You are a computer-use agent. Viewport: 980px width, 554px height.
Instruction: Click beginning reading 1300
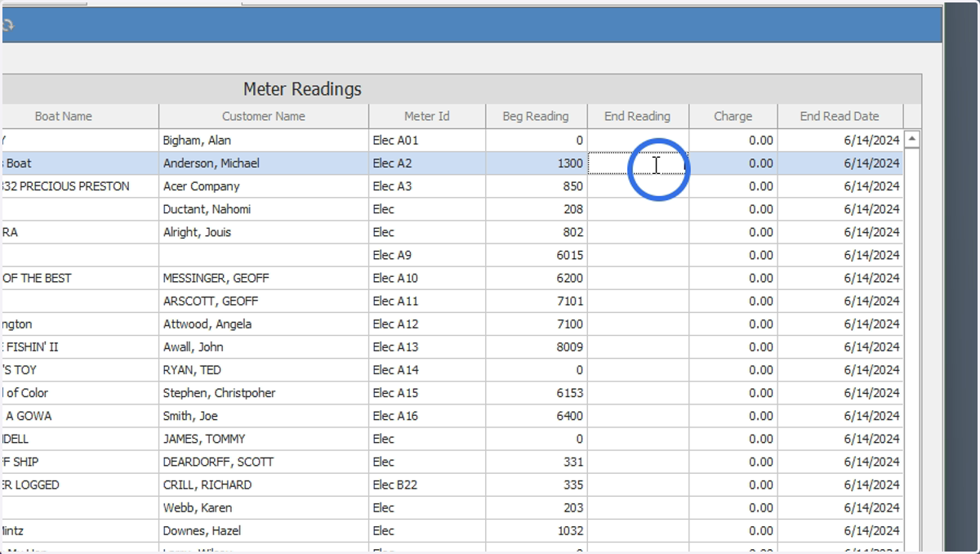pos(570,163)
